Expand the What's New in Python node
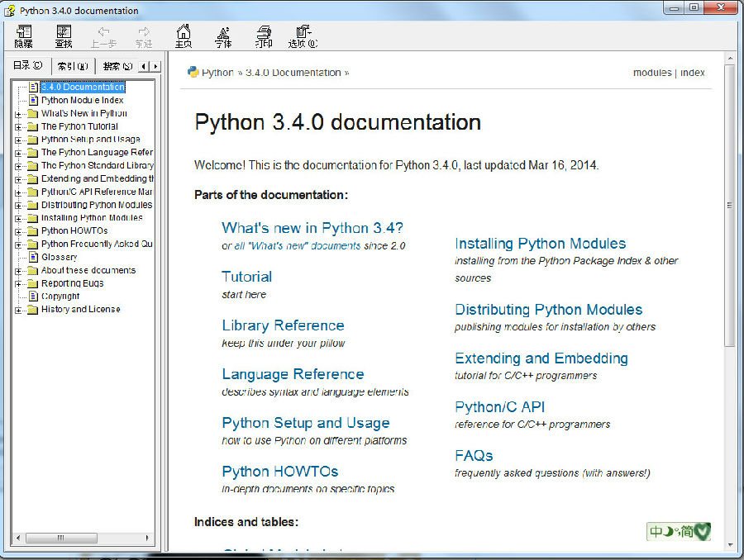 click(18, 114)
